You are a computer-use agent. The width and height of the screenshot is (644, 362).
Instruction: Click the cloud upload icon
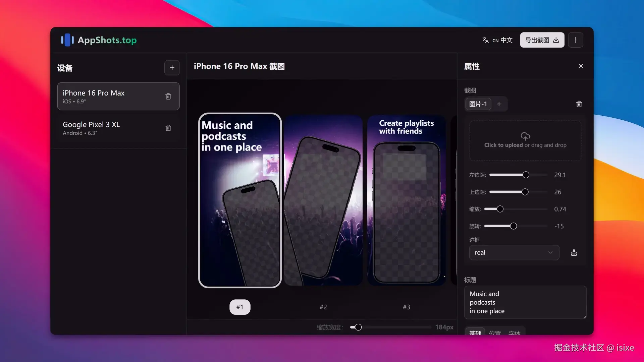pos(525,136)
